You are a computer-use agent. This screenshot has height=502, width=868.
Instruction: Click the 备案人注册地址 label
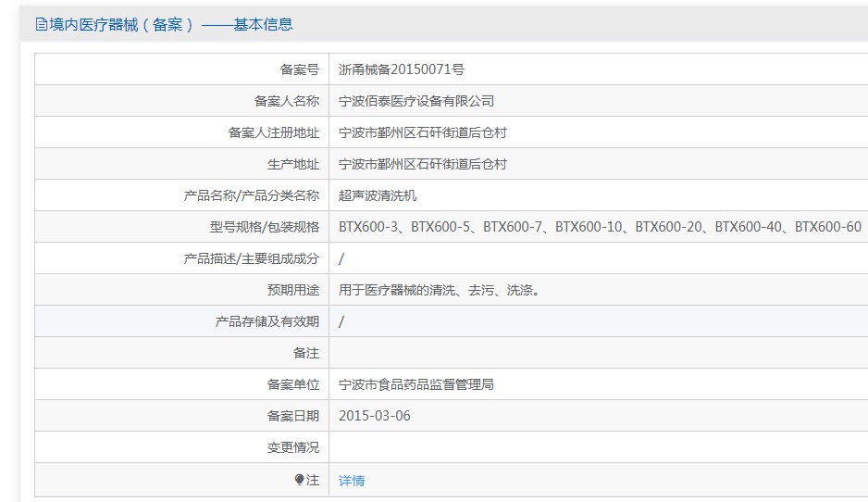tap(274, 132)
